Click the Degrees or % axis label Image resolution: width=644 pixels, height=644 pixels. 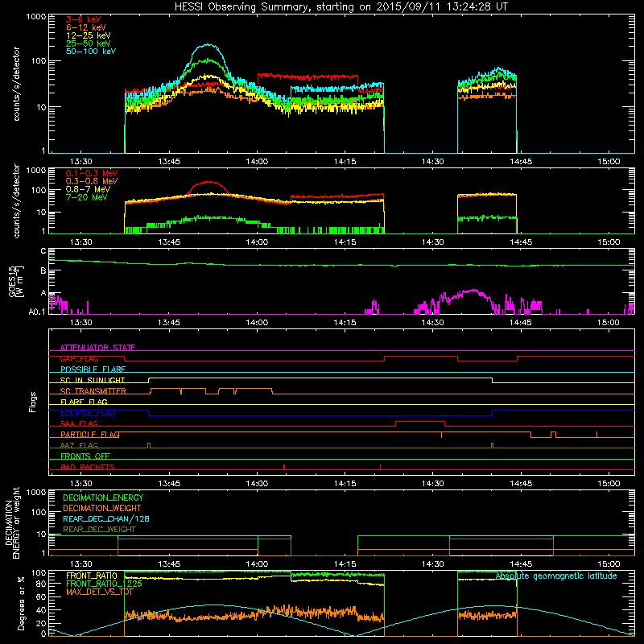[21, 604]
